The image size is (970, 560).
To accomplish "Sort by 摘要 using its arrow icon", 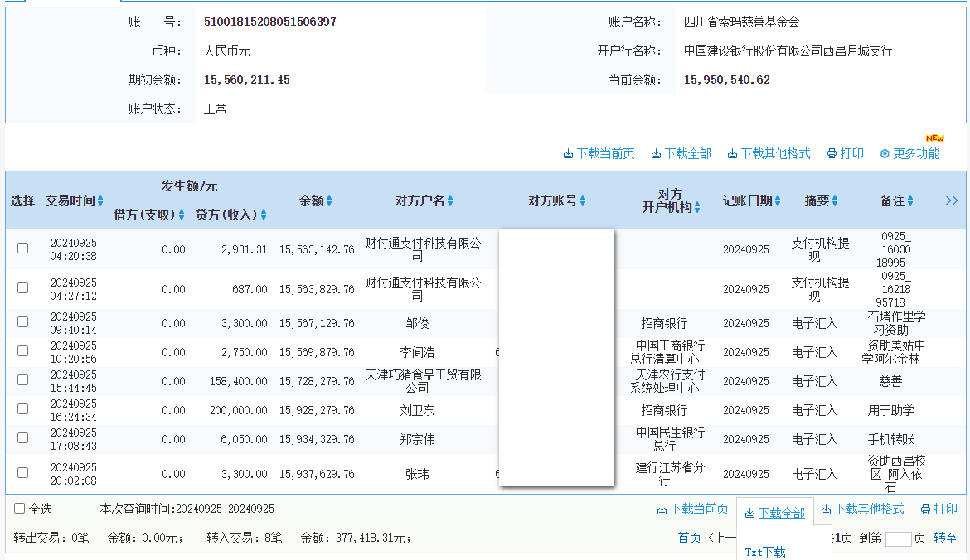I will [835, 200].
